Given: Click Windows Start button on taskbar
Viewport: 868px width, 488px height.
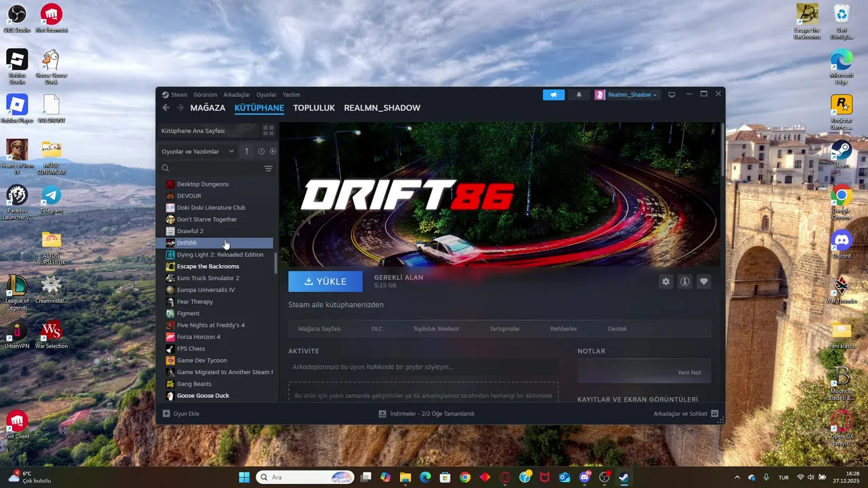Looking at the screenshot, I should pyautogui.click(x=244, y=477).
